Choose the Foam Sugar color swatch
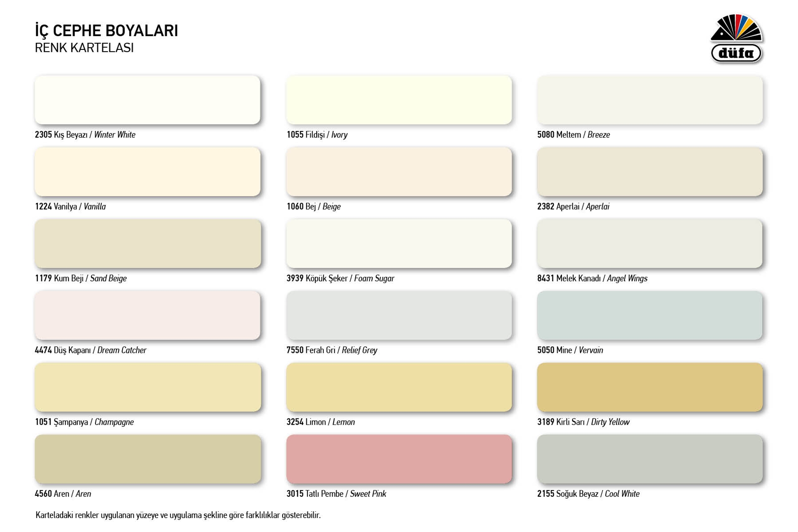 [x=399, y=244]
